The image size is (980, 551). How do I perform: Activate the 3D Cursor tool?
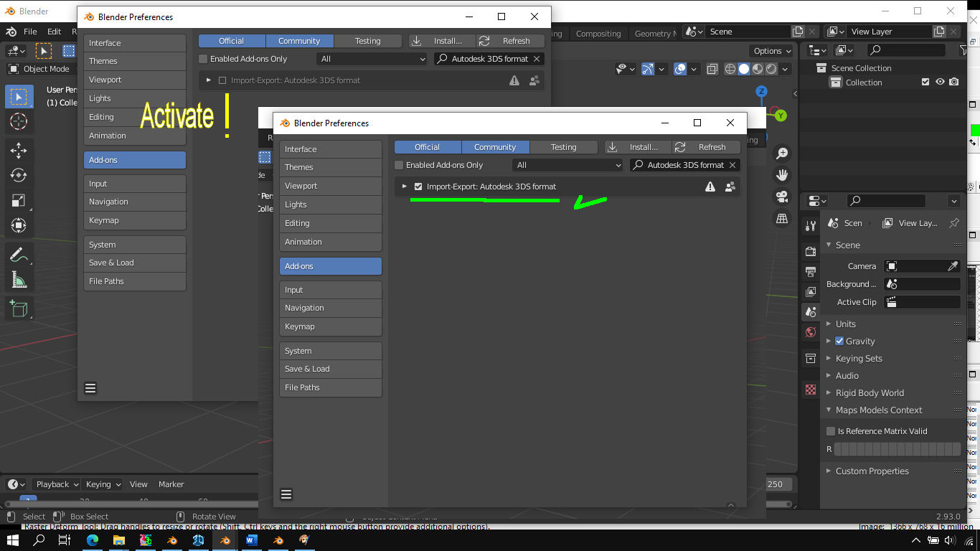pyautogui.click(x=19, y=121)
